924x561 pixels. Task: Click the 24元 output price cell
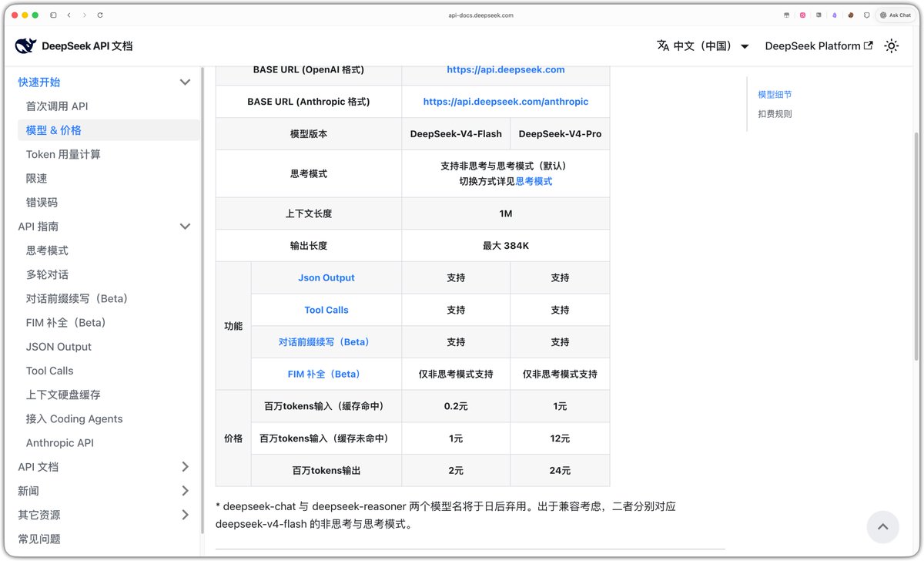tap(560, 470)
